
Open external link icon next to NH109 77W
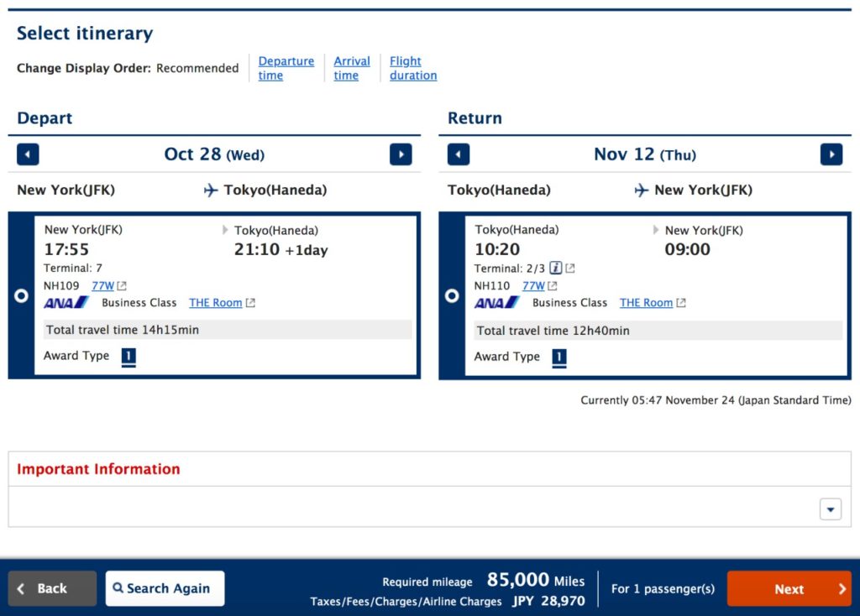pos(122,286)
